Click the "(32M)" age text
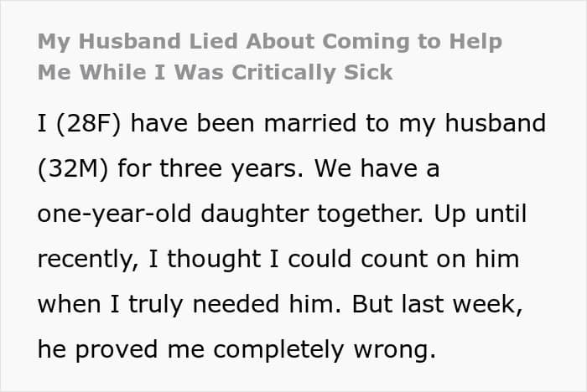This screenshot has height=392, width=587. (73, 168)
